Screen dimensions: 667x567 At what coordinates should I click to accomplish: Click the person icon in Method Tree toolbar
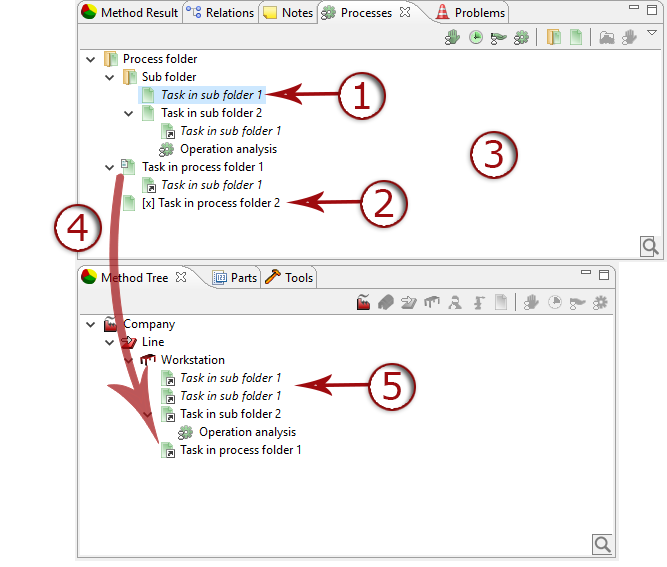[455, 302]
